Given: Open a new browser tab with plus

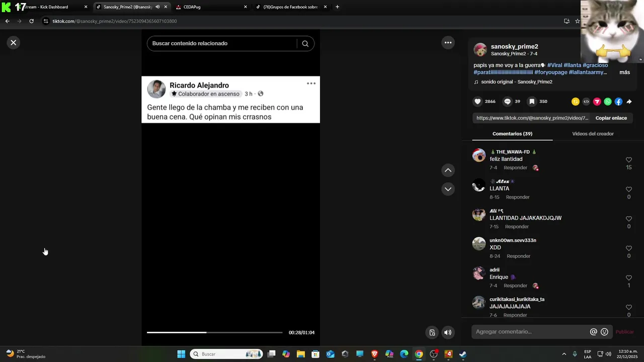Looking at the screenshot, I should click(x=337, y=7).
